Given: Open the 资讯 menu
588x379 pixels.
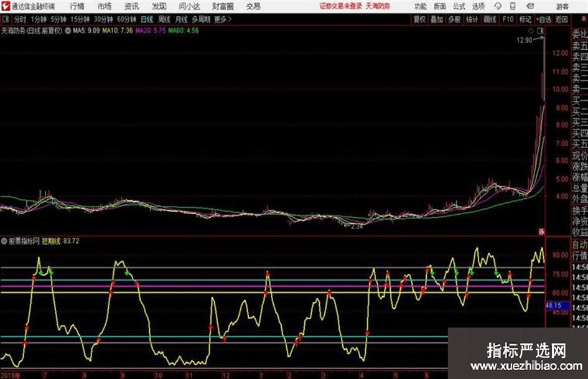Looking at the screenshot, I should tap(132, 6).
